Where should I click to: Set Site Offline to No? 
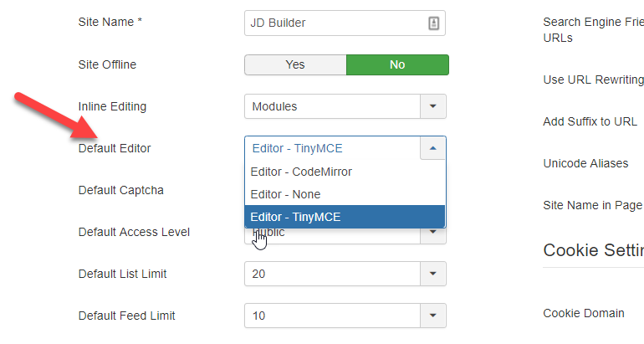(x=397, y=65)
